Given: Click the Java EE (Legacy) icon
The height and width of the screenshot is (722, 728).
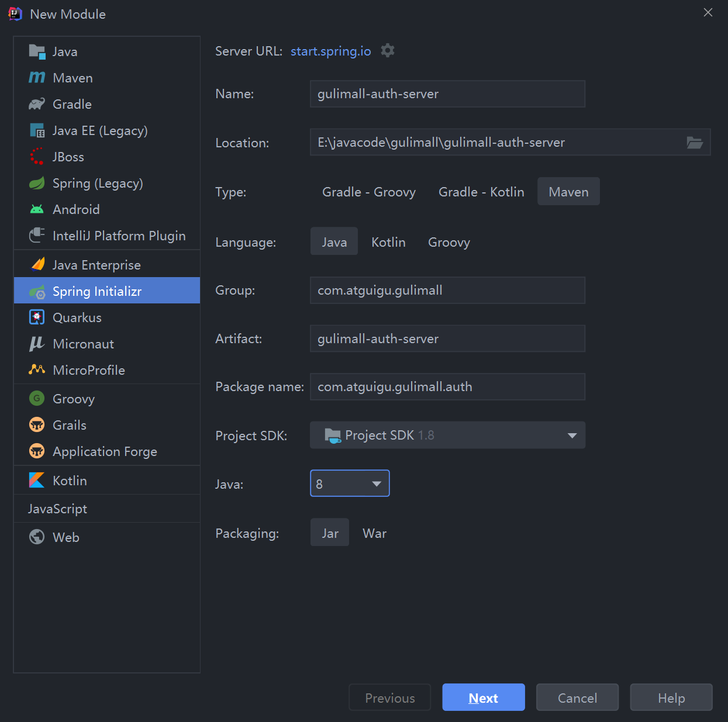Looking at the screenshot, I should coord(37,130).
